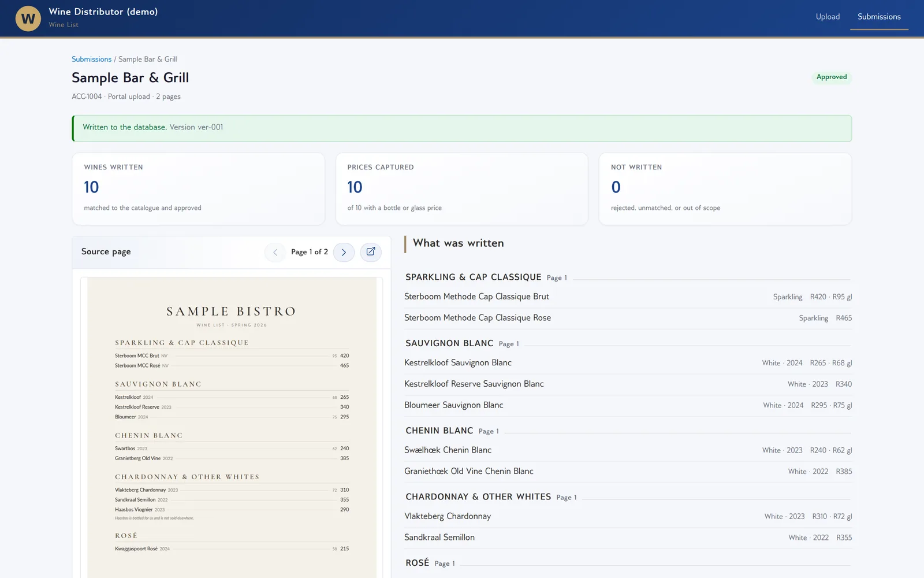This screenshot has width=924, height=578.
Task: Click Chardonnay & Other Whites heading
Action: pyautogui.click(x=478, y=497)
